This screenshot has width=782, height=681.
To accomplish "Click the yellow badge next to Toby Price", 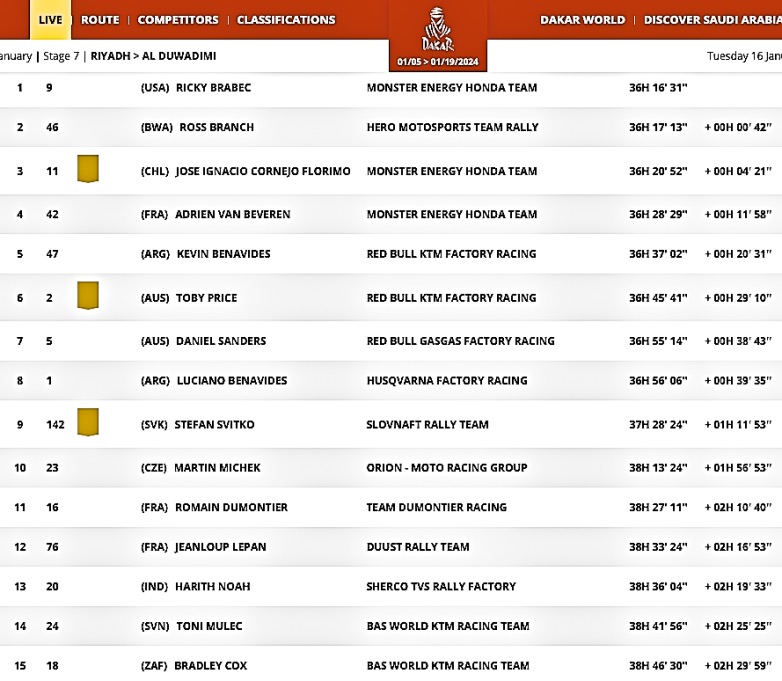I will click(x=88, y=296).
